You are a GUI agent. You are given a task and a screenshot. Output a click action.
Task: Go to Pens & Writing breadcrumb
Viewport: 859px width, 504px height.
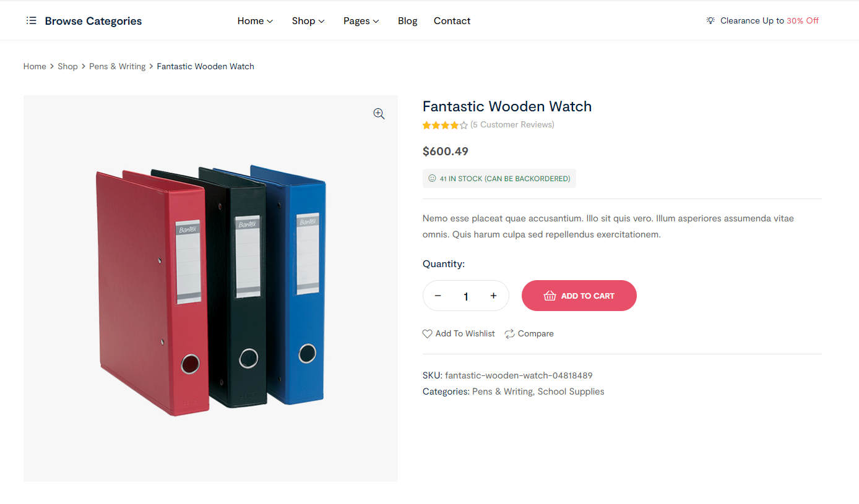click(117, 66)
